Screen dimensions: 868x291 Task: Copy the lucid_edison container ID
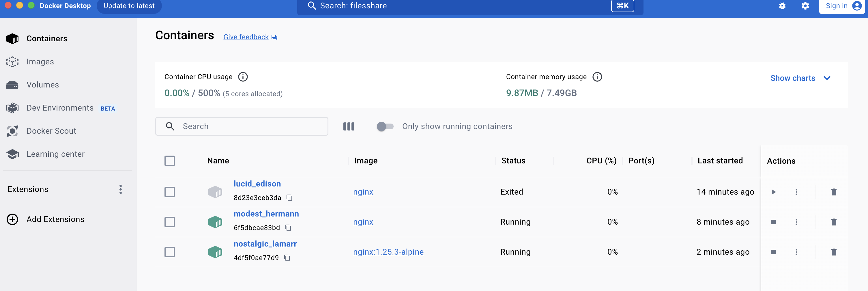tap(289, 197)
